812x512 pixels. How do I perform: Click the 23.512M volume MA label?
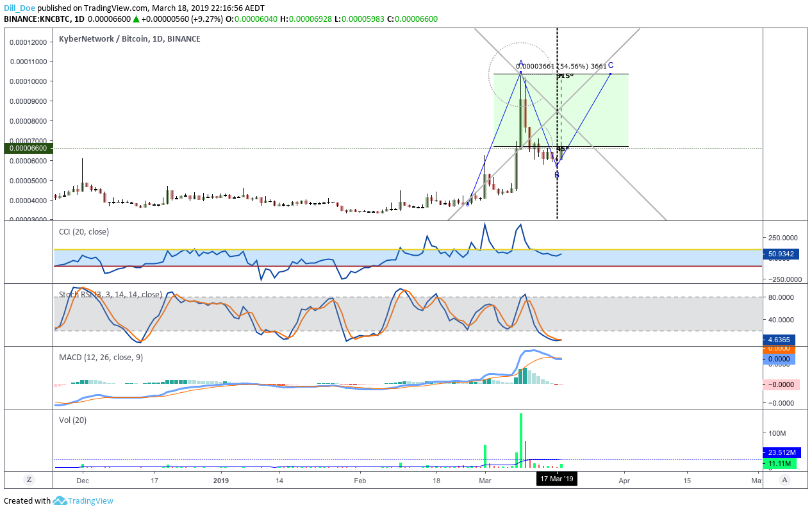pyautogui.click(x=782, y=454)
